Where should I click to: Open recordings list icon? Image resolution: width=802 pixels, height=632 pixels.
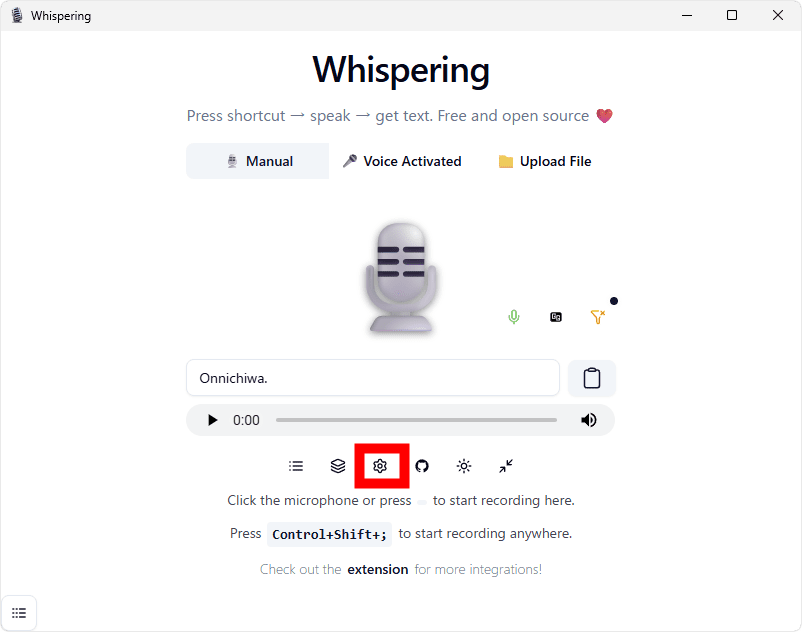coord(296,466)
